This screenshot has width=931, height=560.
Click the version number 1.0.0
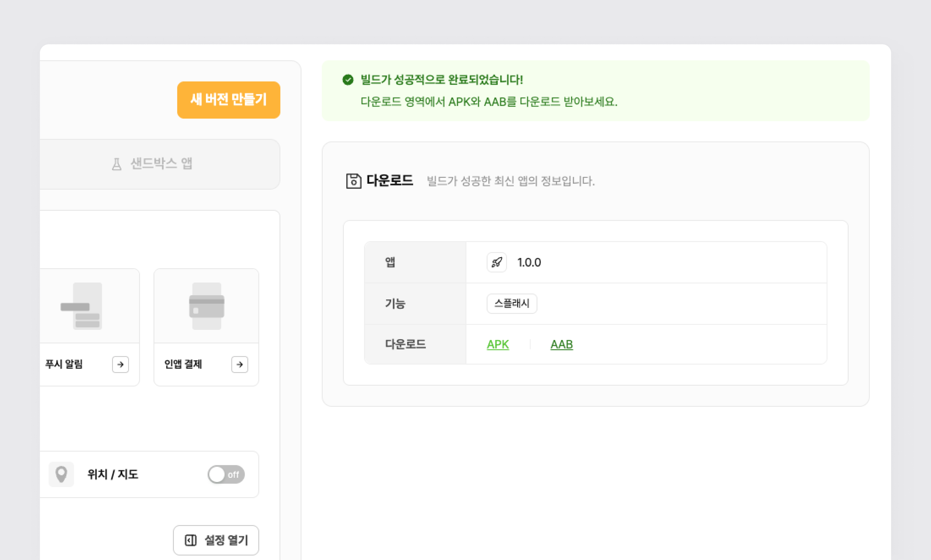(529, 262)
